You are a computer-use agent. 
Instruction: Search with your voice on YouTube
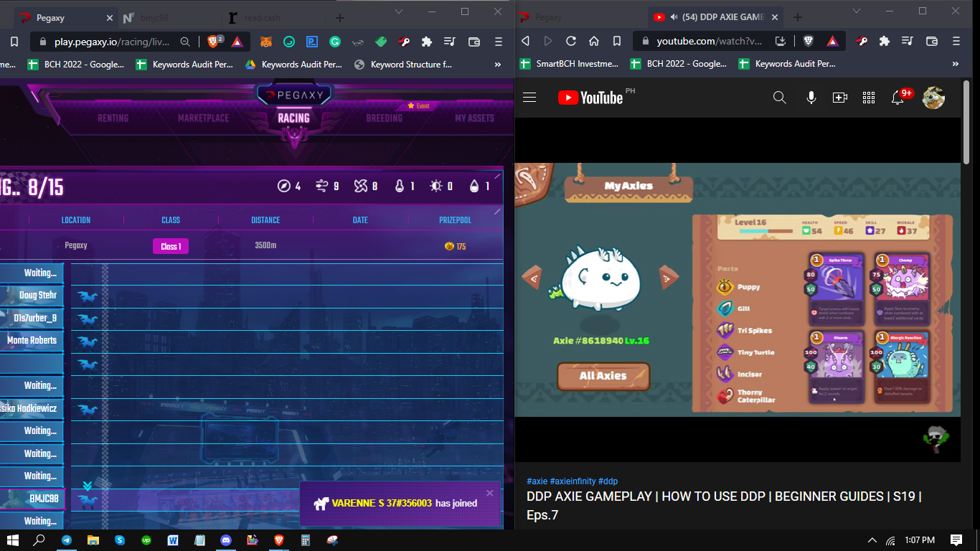pos(811,98)
